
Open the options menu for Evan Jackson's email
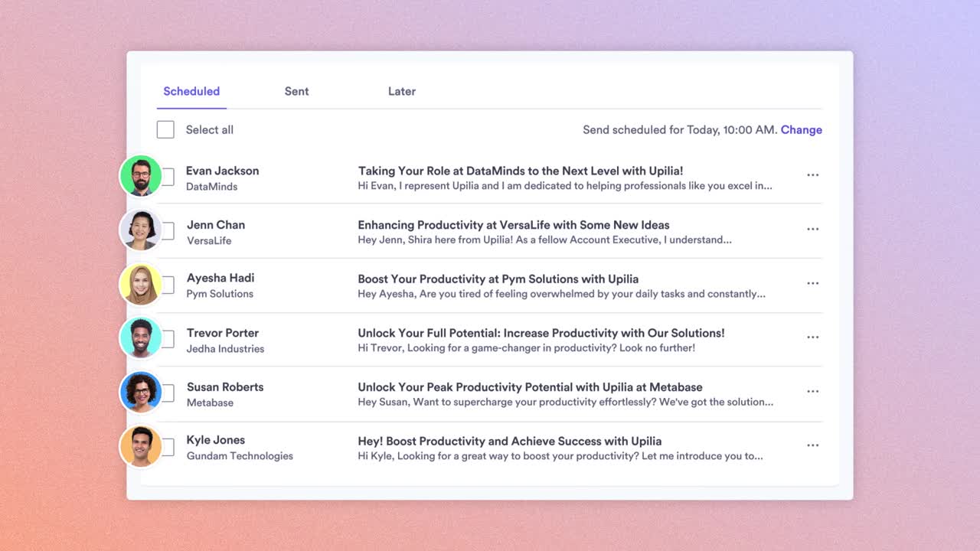click(x=812, y=174)
